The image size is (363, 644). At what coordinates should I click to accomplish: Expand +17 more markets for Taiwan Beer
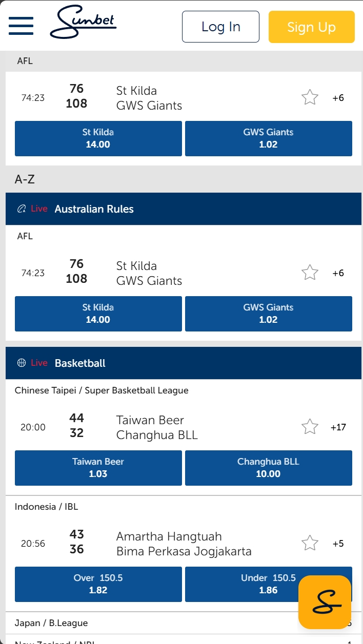(x=338, y=427)
